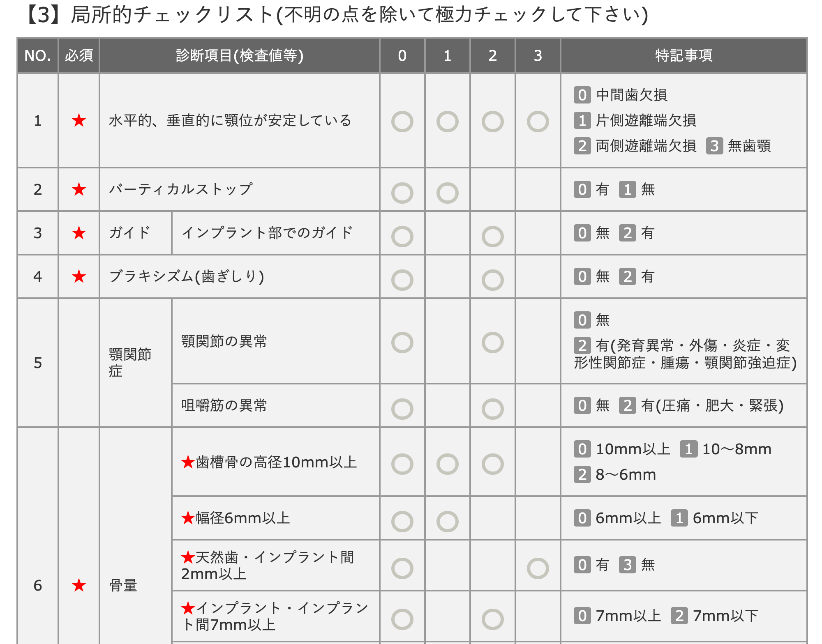Image resolution: width=822 pixels, height=644 pixels.
Task: Choose 1 (6mm以下) for 幅径6mm以上 row
Action: pyautogui.click(x=447, y=522)
